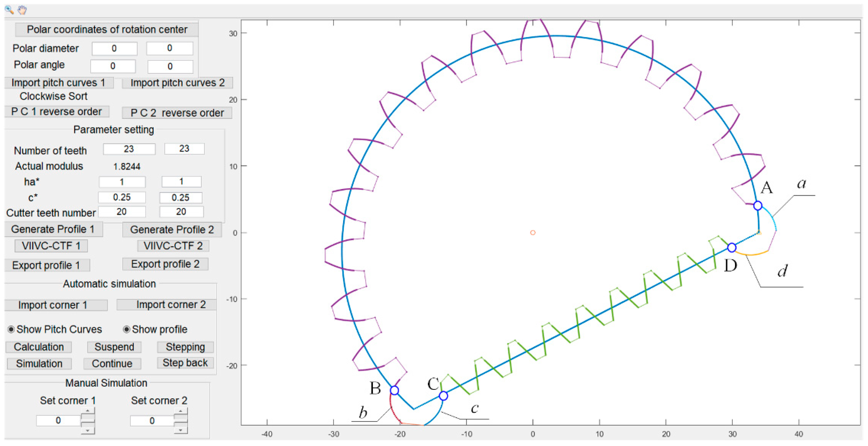868x446 pixels.
Task: Click blue circle marker at point A
Action: pyautogui.click(x=758, y=206)
